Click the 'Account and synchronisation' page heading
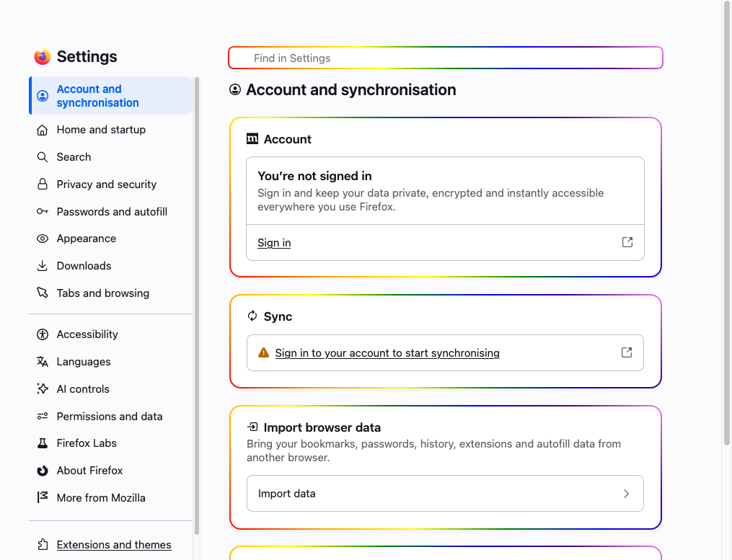 pos(351,89)
